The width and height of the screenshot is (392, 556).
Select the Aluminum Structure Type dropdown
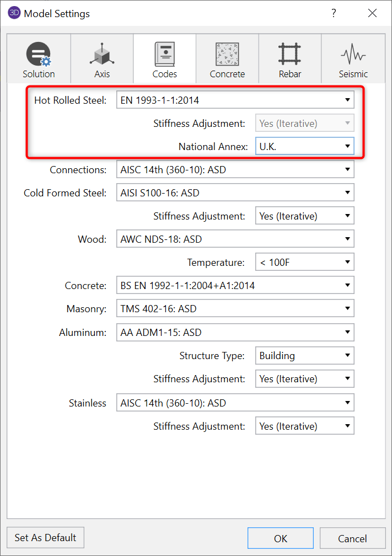coord(304,356)
